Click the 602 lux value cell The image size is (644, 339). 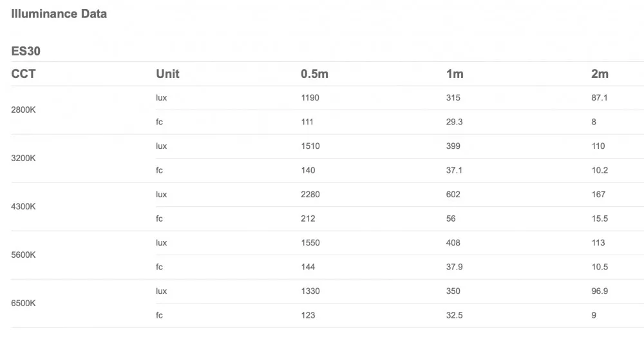pos(454,195)
